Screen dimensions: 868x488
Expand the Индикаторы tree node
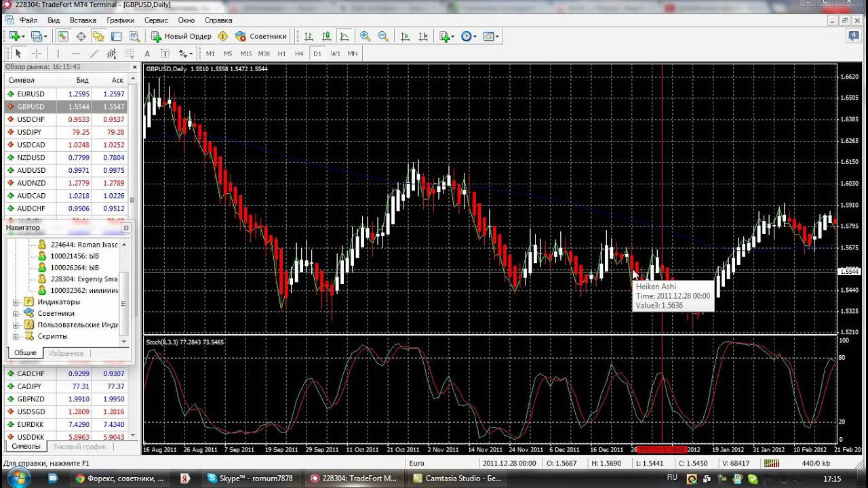[x=16, y=302]
